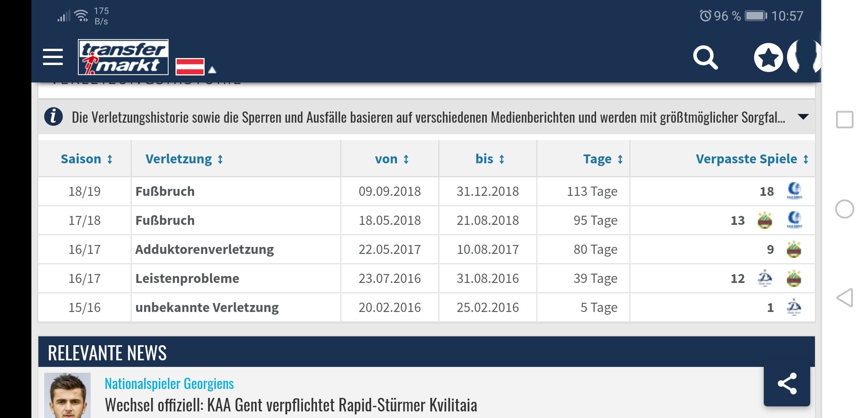Click the info icon beside the disclaimer
Viewport: 868px width, 418px height.
(53, 116)
